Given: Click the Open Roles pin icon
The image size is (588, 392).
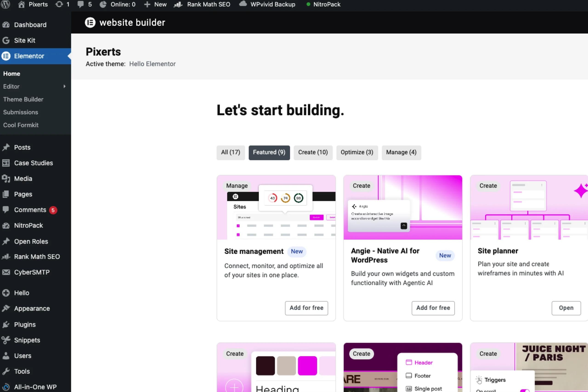Looking at the screenshot, I should pos(6,241).
